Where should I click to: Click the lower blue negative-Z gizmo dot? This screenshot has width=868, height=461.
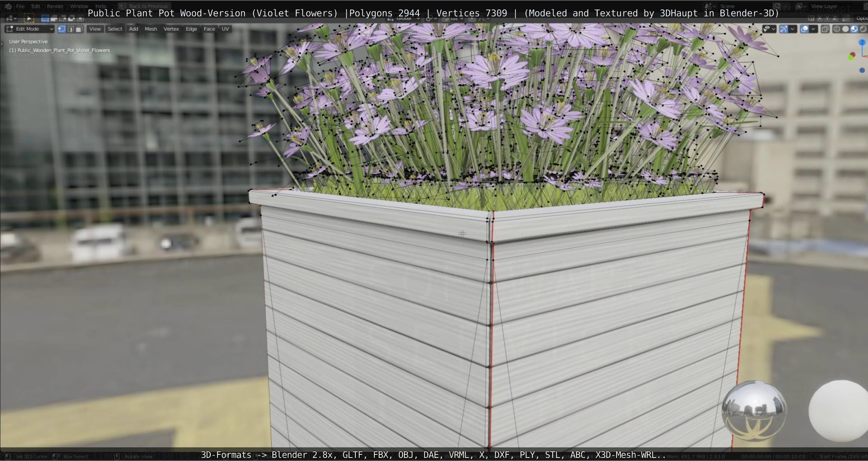pos(862,70)
